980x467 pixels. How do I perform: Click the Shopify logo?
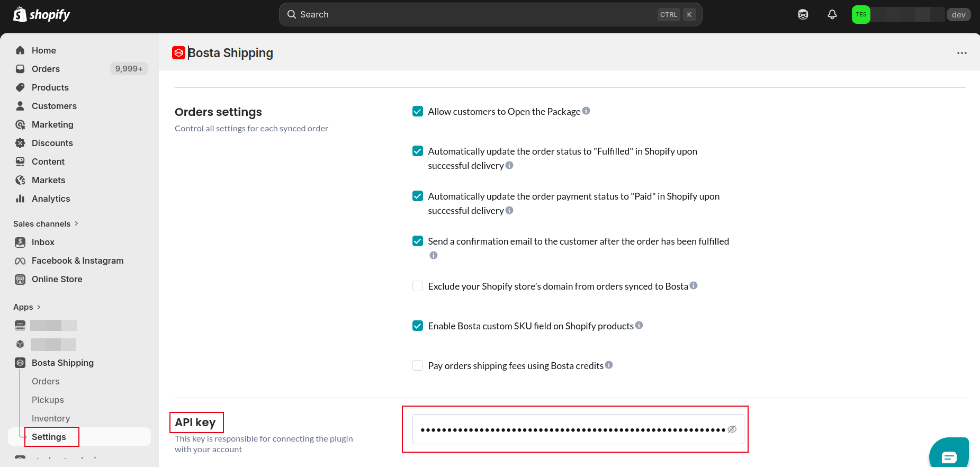click(x=42, y=14)
